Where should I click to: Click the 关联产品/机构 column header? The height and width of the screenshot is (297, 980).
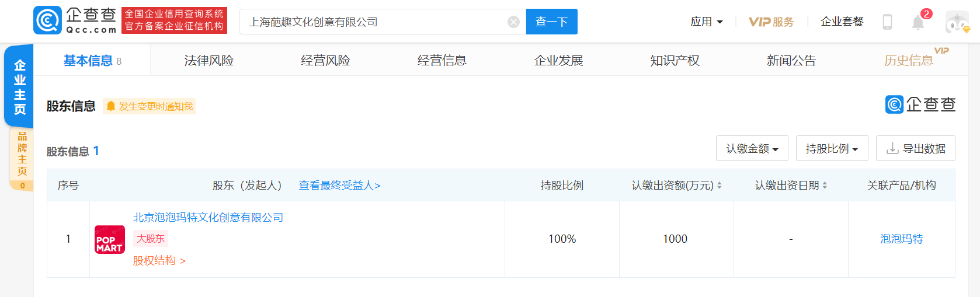click(901, 186)
